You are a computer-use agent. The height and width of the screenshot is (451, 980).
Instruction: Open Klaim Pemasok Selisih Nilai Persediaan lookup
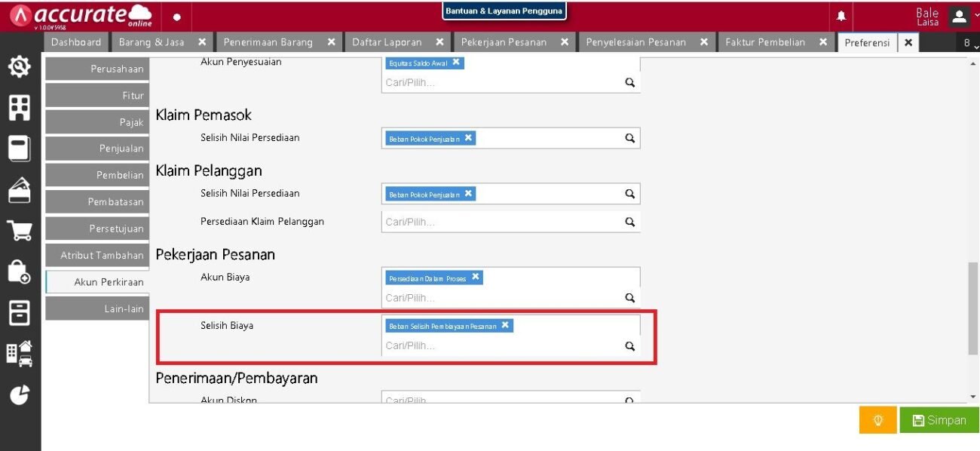(x=630, y=138)
